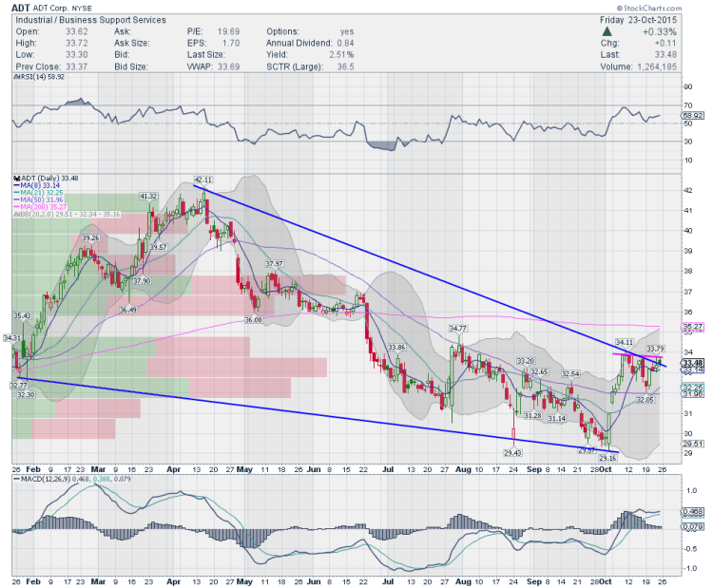
Task: Select the Open value 33.62
Action: click(x=76, y=31)
